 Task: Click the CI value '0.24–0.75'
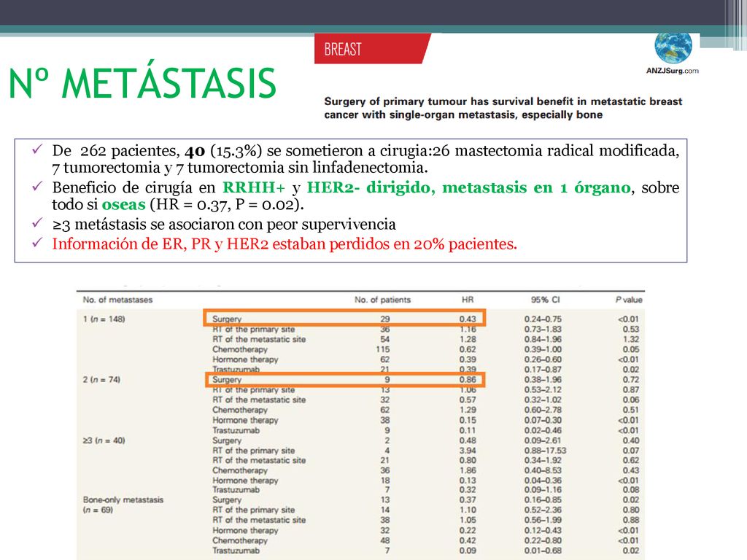pos(543,319)
